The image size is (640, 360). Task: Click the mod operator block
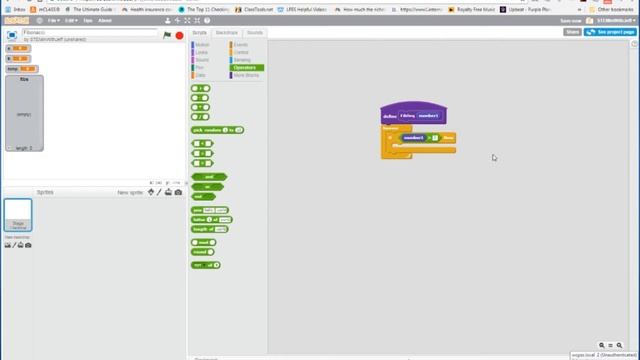(203, 242)
